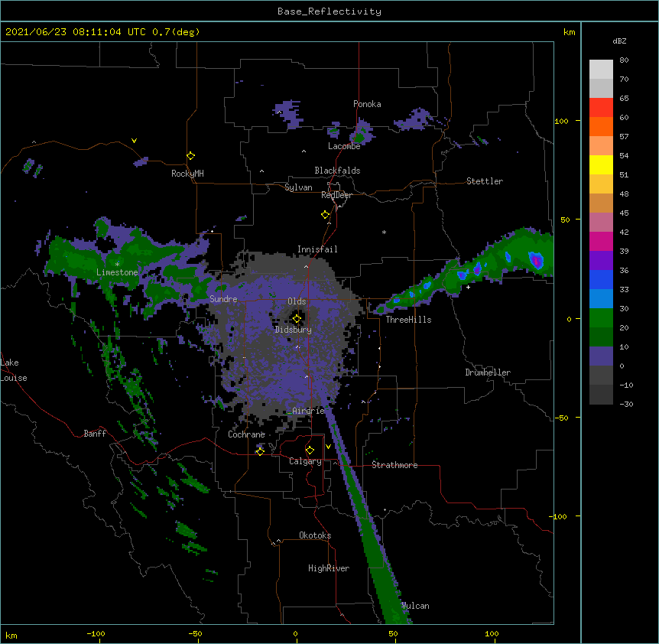Choose the purple 36-39 dBZ legend swatch
Viewport: 659px width, 644px height.
coord(601,260)
